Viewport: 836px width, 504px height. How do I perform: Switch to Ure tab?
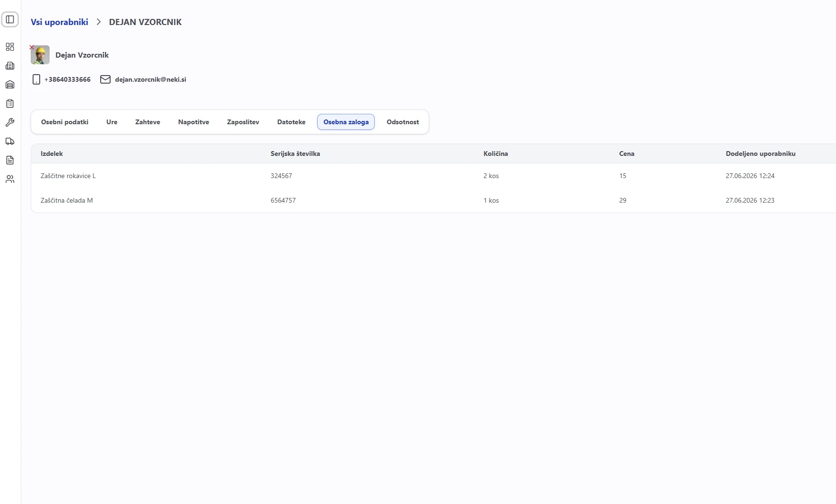click(112, 122)
